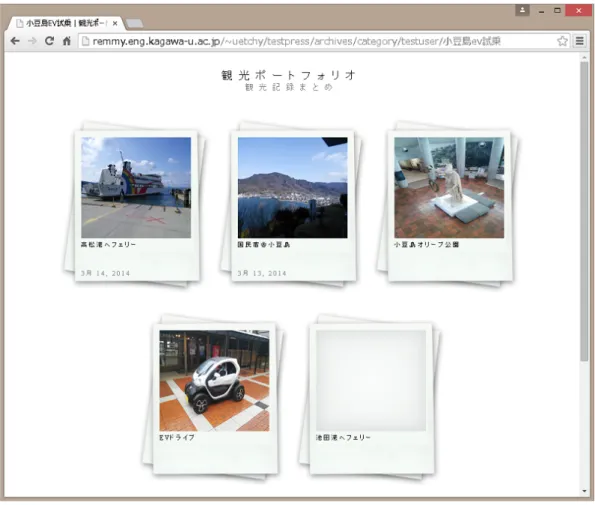Click the 高松港へフェリー caption
The height and width of the screenshot is (505, 595).
tap(108, 245)
